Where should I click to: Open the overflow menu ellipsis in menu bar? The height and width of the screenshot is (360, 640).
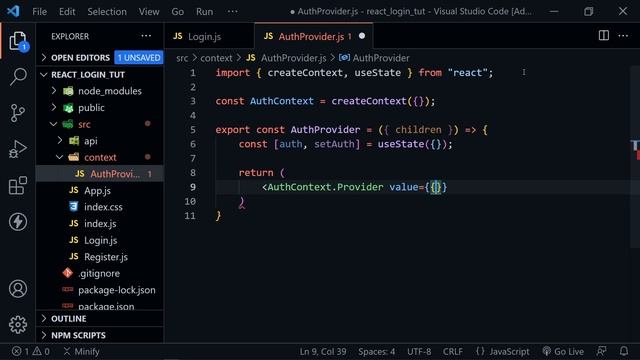pos(233,11)
